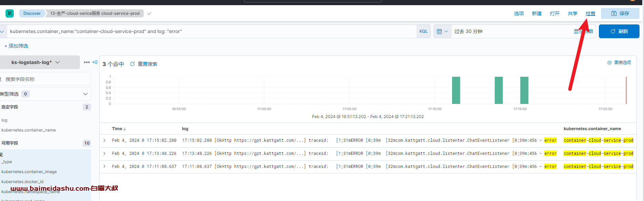Screen dimensions: 644x201
Task: Click the 过去 30 分钟 time range
Action: [x=468, y=31]
